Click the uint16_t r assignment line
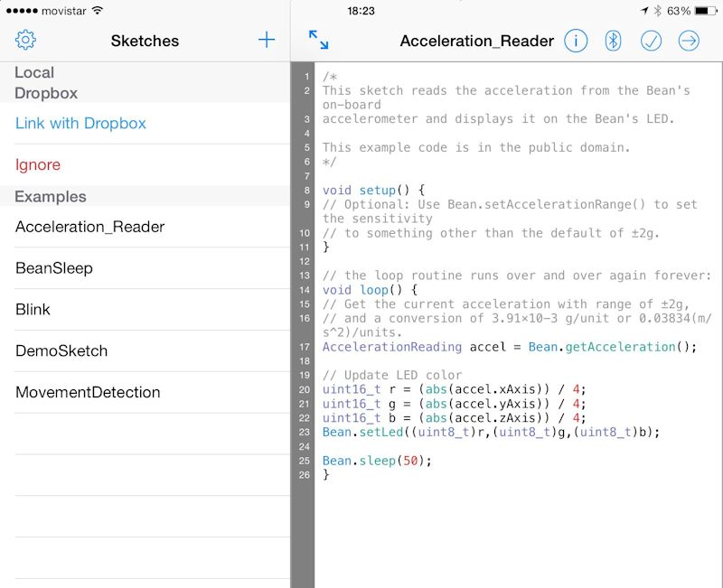This screenshot has height=588, width=723. tap(455, 389)
